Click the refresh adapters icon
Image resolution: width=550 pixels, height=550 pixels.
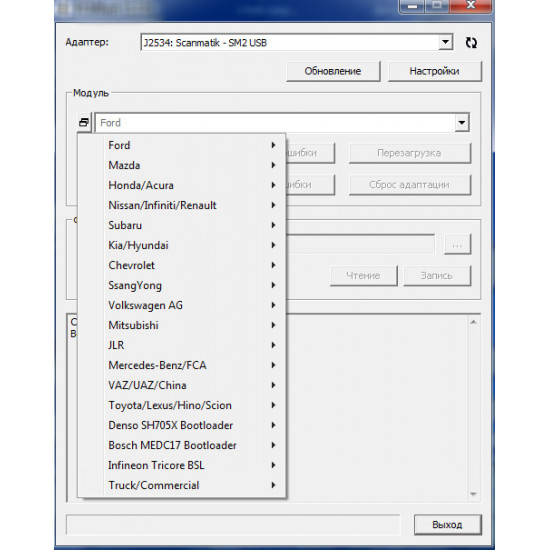point(471,43)
